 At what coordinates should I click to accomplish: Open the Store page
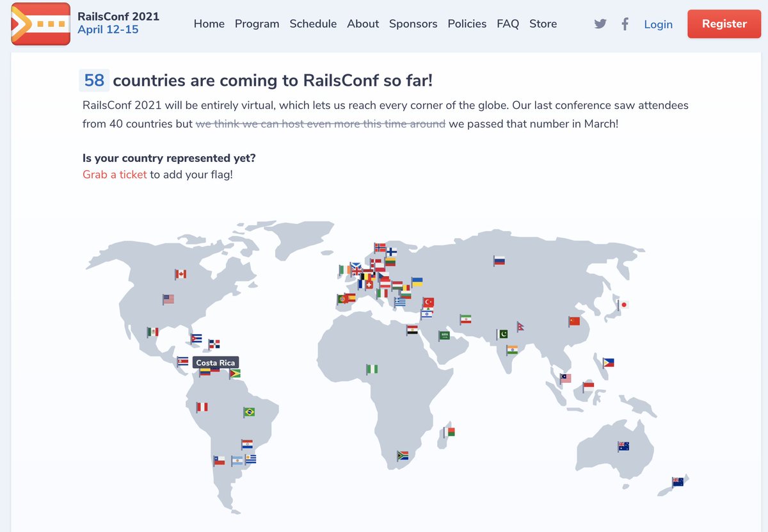click(x=543, y=24)
